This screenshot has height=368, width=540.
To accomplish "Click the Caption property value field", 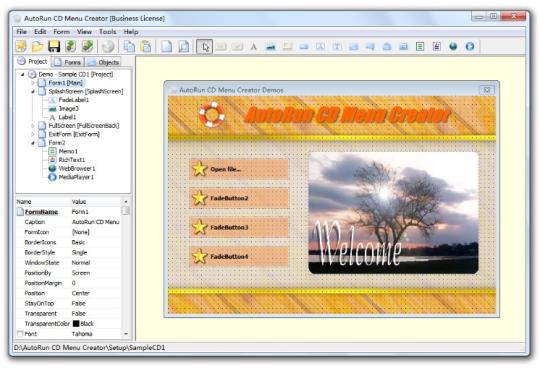I will [x=95, y=222].
